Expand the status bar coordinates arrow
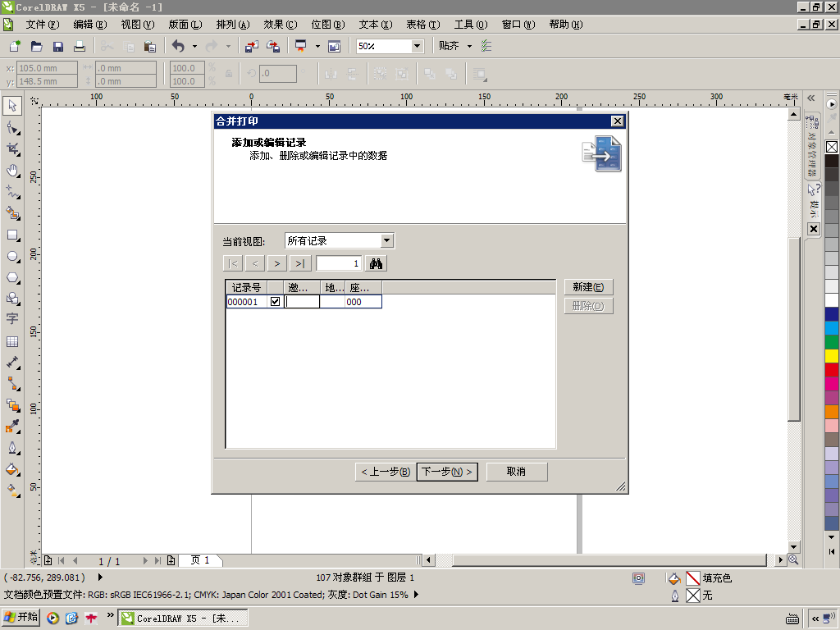This screenshot has width=840, height=630. click(x=100, y=577)
